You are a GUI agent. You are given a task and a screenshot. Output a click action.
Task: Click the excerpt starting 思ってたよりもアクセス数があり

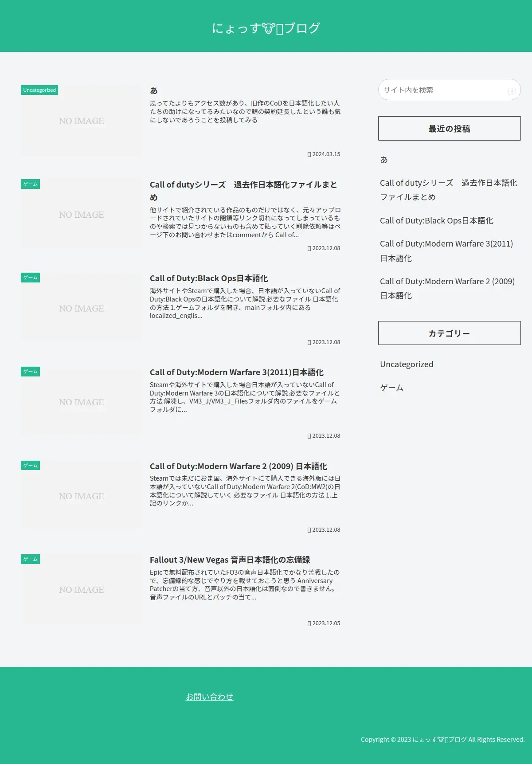245,111
